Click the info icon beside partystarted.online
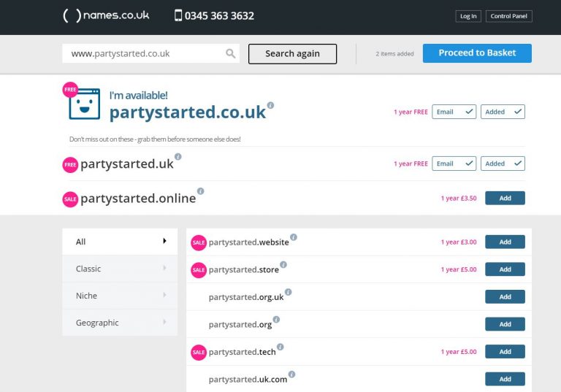The width and height of the screenshot is (561, 392). (201, 191)
